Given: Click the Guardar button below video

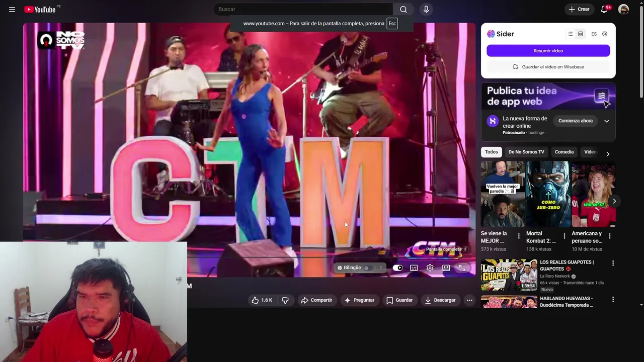Looking at the screenshot, I should [x=399, y=300].
